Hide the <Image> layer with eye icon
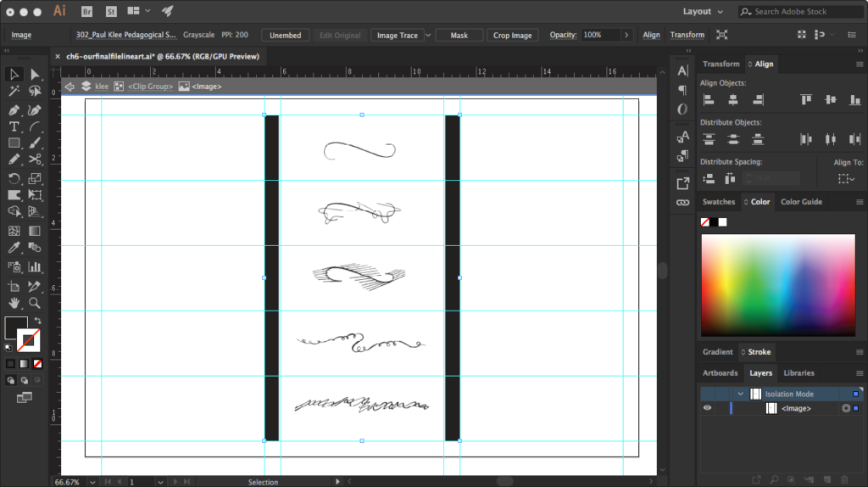 coord(707,408)
